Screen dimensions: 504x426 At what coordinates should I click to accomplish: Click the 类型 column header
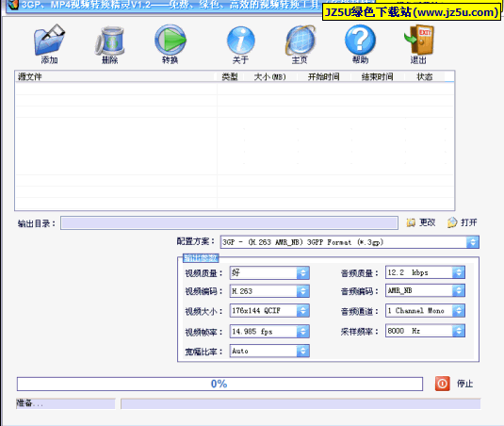[230, 76]
